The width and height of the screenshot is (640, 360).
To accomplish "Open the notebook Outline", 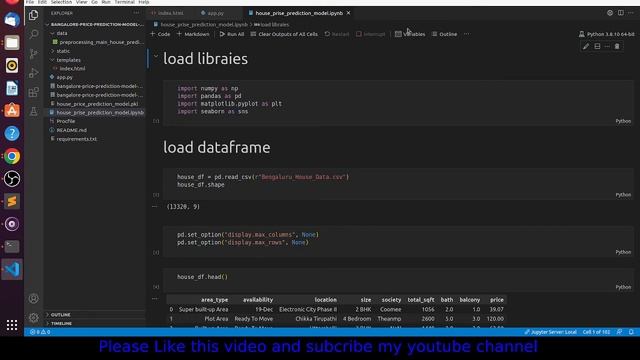I will coord(444,34).
